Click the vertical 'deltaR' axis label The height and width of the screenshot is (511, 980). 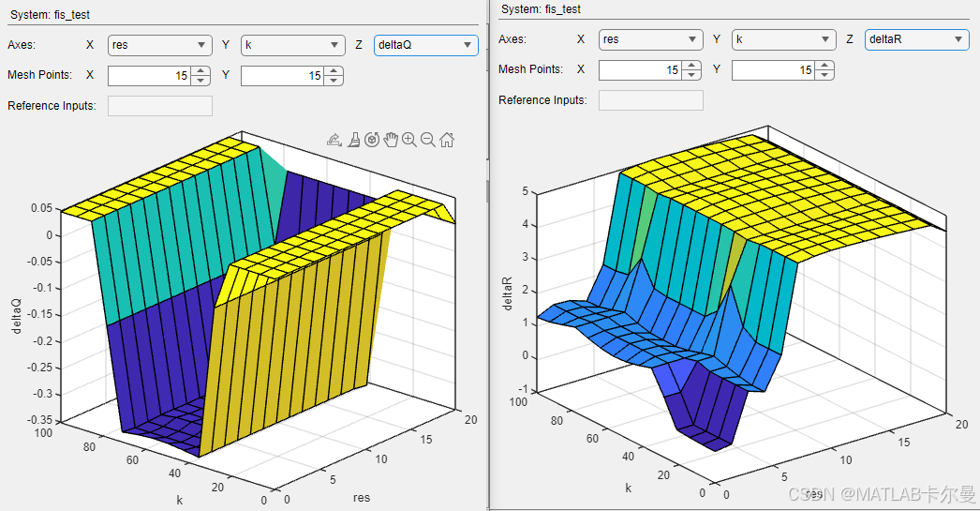pyautogui.click(x=507, y=294)
